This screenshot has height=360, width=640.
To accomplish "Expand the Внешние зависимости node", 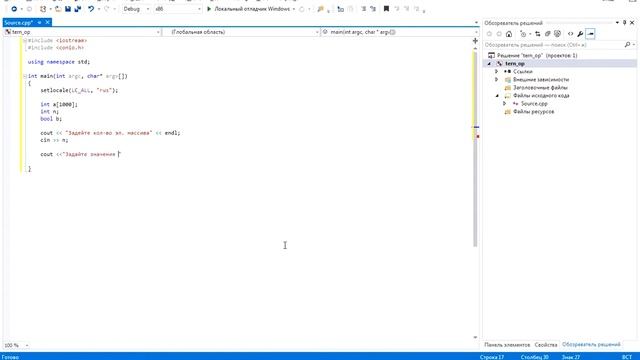I will 497,80.
